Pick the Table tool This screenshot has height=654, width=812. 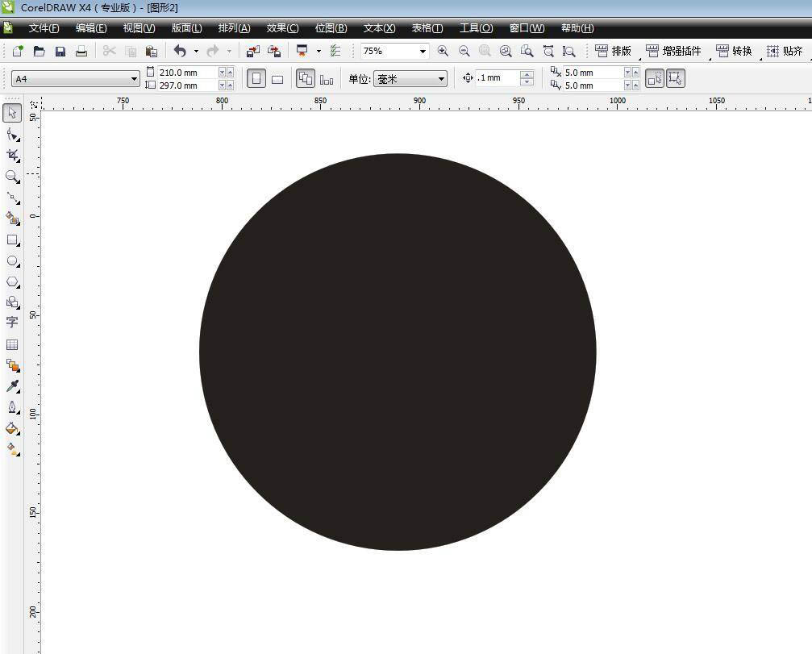point(12,344)
